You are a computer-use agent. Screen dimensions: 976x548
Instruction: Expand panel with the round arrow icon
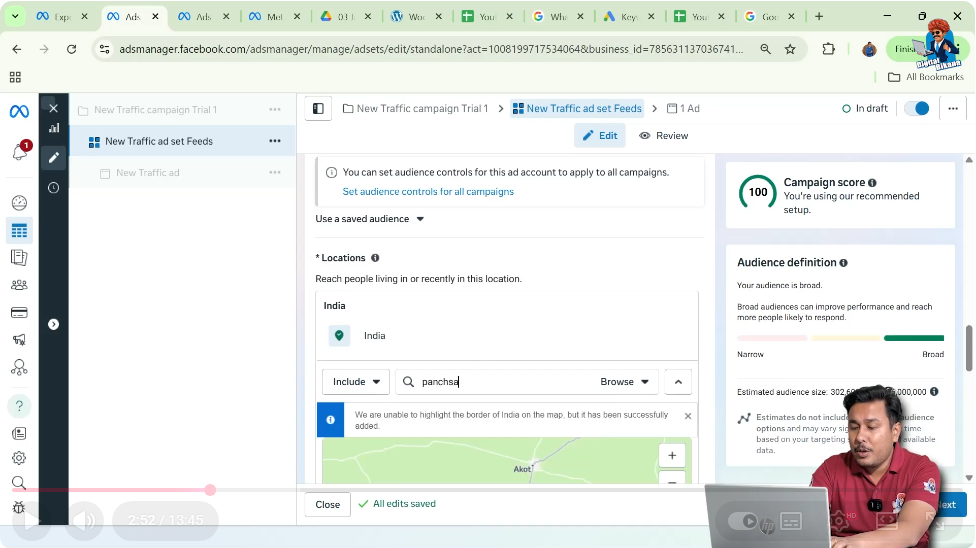(x=54, y=324)
